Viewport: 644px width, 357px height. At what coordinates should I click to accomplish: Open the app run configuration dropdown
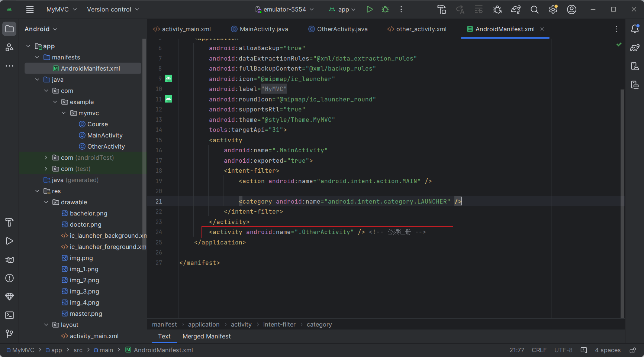342,10
